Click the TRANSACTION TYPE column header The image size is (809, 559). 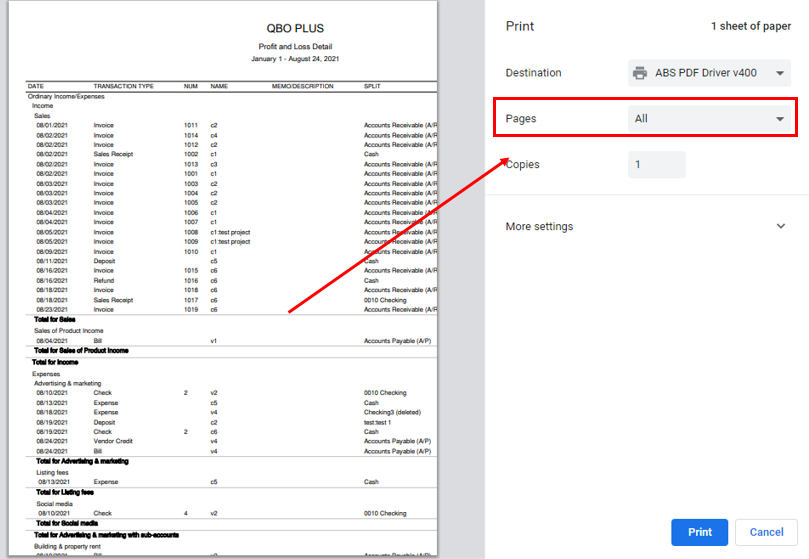tap(123, 86)
